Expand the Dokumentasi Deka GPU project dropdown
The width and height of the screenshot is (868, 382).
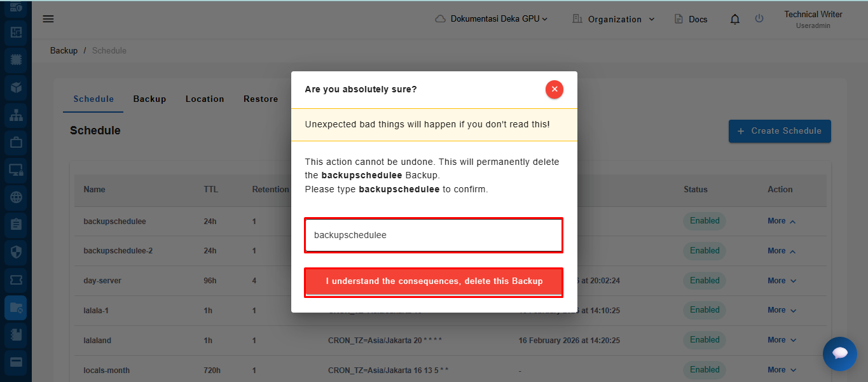(492, 19)
